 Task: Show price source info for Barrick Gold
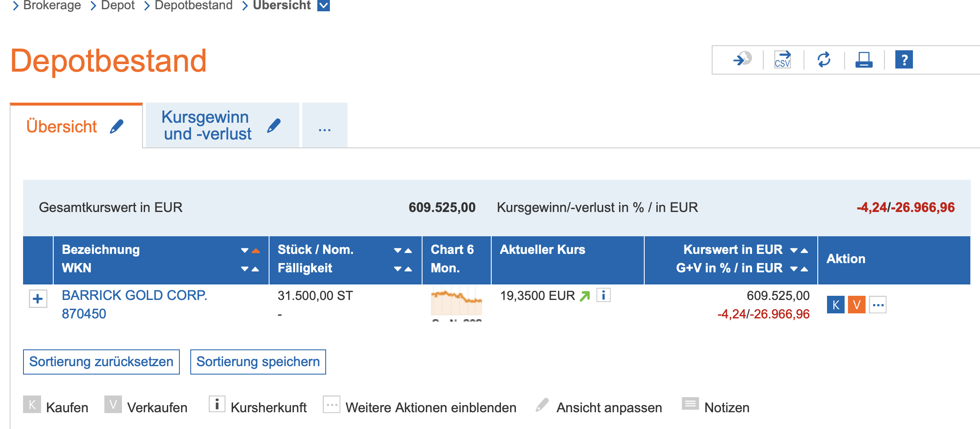pos(603,295)
